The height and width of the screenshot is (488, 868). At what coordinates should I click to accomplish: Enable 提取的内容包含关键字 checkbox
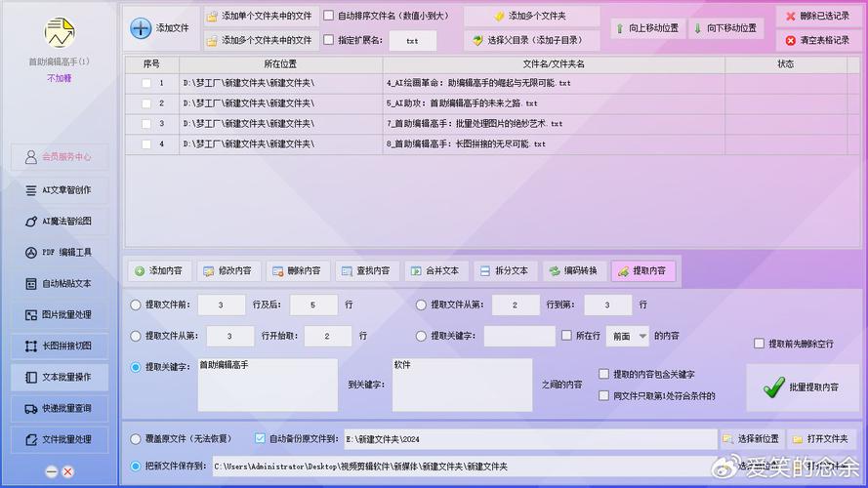point(604,374)
